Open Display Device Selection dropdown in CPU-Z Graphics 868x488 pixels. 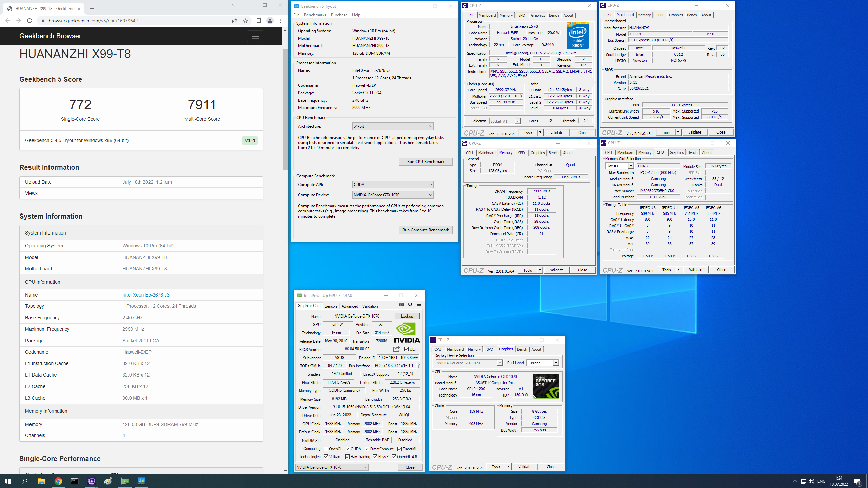(469, 363)
